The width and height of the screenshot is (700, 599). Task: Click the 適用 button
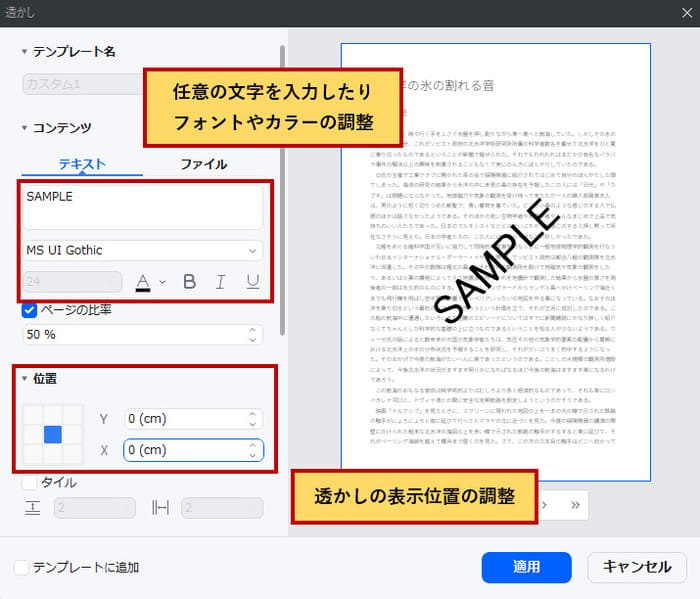pos(526,567)
